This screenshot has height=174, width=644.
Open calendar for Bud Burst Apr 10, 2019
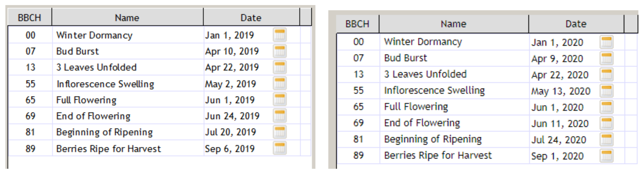click(x=279, y=51)
